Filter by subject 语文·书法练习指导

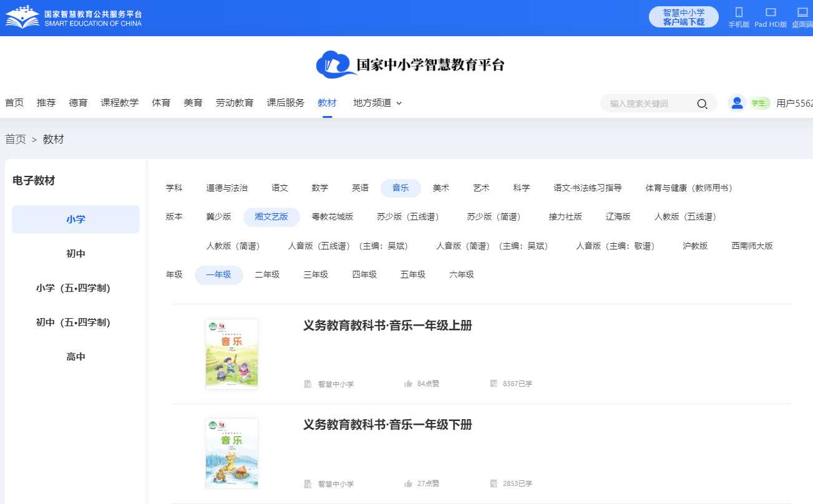click(588, 188)
